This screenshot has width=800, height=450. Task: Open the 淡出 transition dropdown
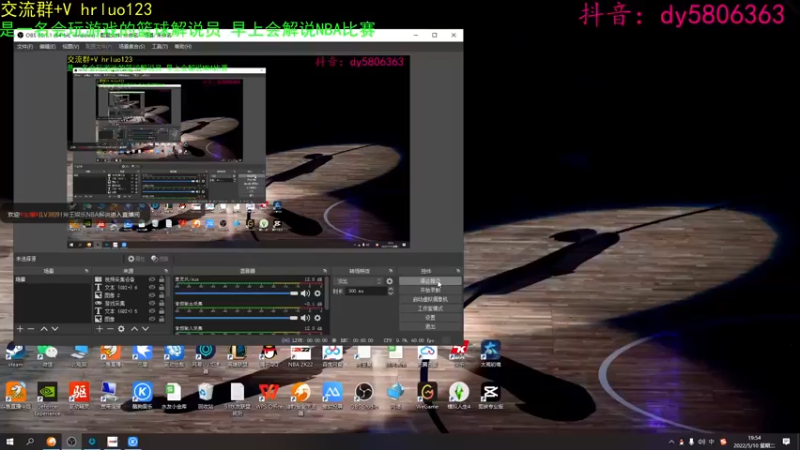tap(358, 281)
